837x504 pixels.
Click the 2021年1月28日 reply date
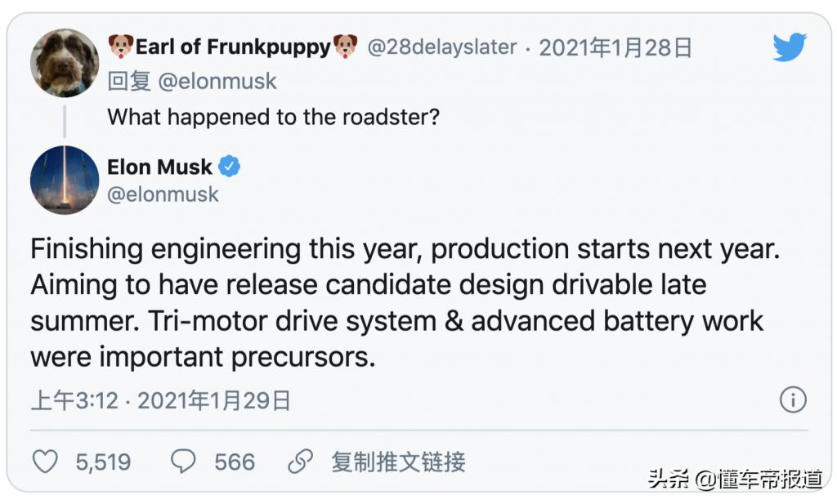pos(615,47)
